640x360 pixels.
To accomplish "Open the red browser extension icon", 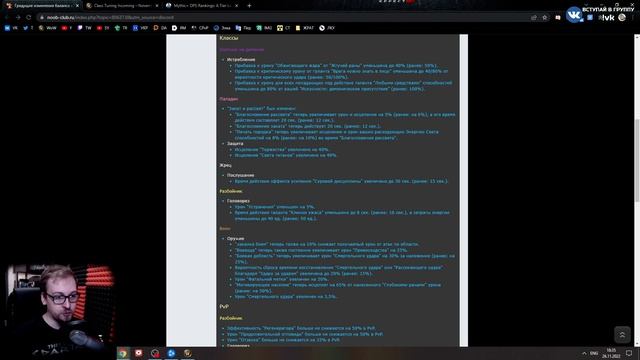I will [x=558, y=18].
